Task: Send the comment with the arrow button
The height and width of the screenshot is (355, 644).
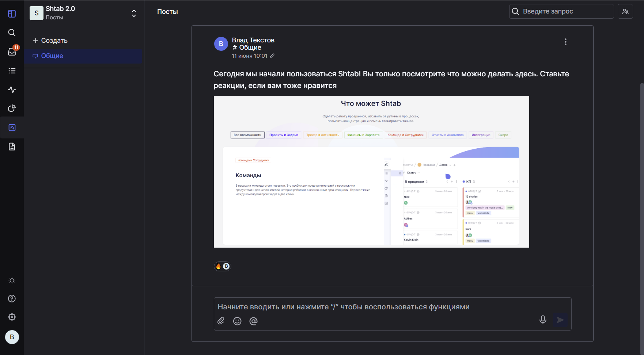Action: (x=560, y=320)
